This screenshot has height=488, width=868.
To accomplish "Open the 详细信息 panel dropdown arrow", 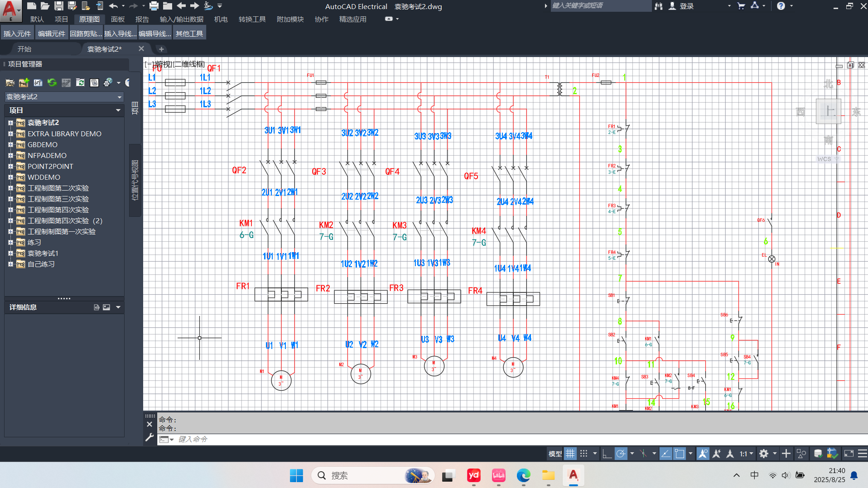I will tap(118, 307).
